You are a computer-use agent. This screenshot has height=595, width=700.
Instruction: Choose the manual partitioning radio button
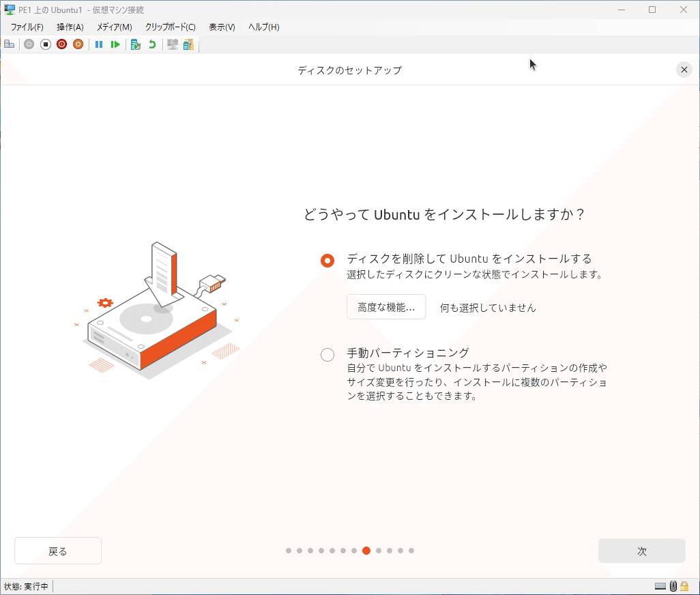[327, 355]
